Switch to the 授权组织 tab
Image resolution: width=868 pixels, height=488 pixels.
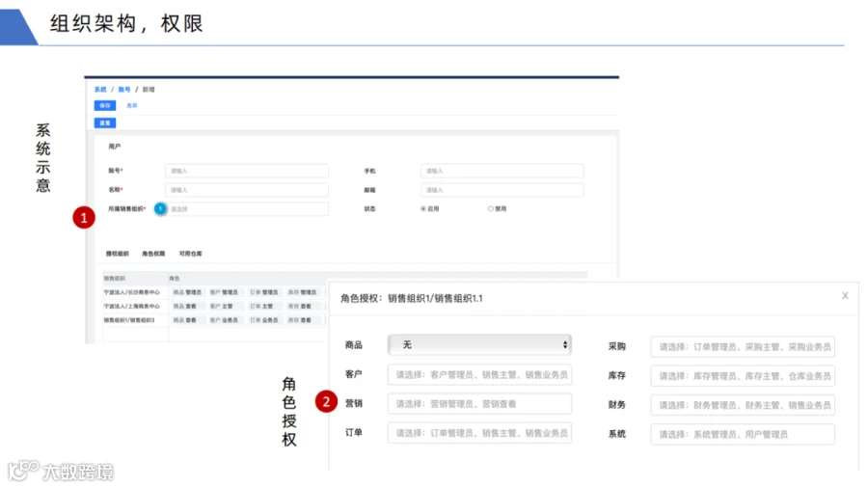tap(118, 254)
